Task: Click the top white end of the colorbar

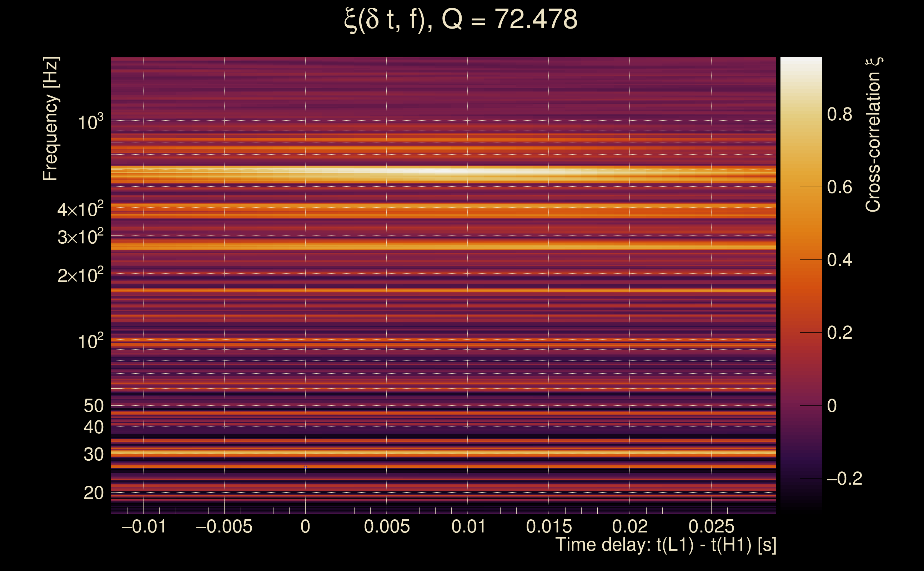Action: pyautogui.click(x=801, y=62)
